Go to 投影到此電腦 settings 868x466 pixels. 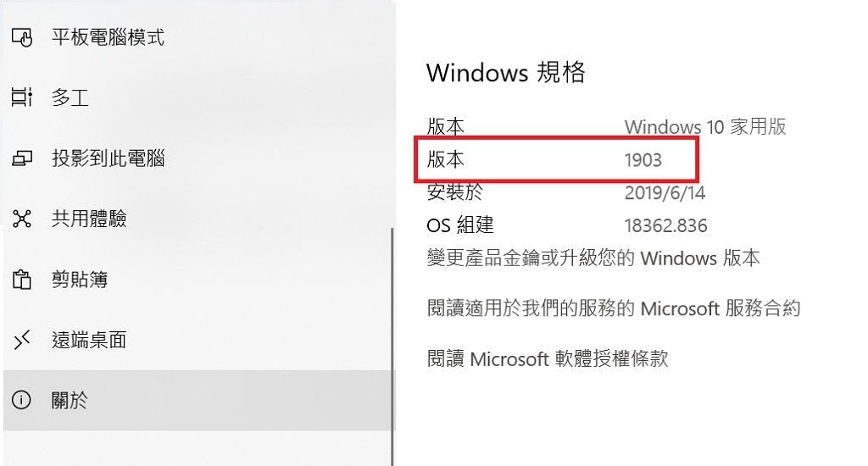[x=199, y=158]
